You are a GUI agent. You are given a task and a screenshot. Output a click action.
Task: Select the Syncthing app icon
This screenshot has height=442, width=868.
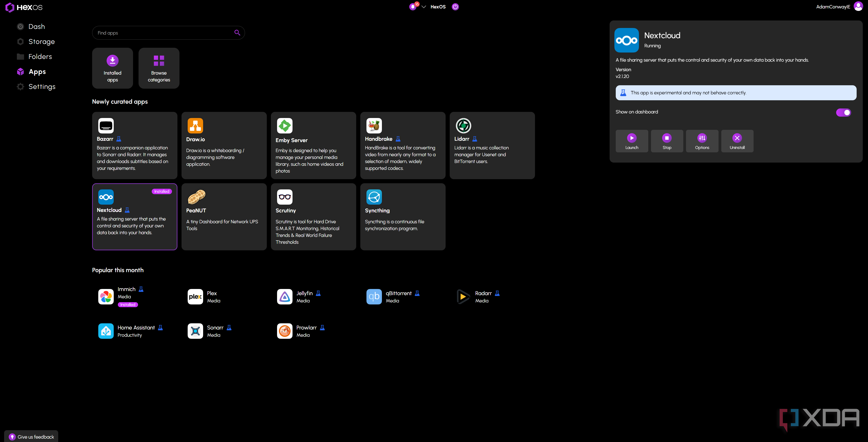pyautogui.click(x=374, y=197)
